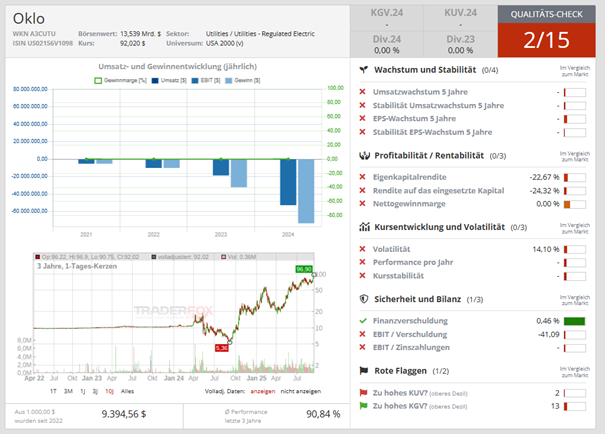The image size is (605, 434).
Task: Click the Börsenwert 13,539 Mrd. $ value
Action: point(140,34)
